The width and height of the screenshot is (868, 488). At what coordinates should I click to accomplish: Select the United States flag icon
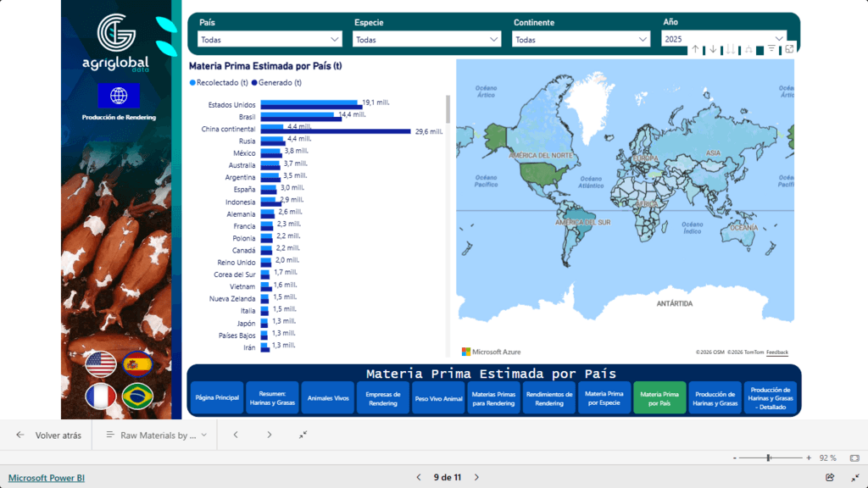(x=101, y=364)
